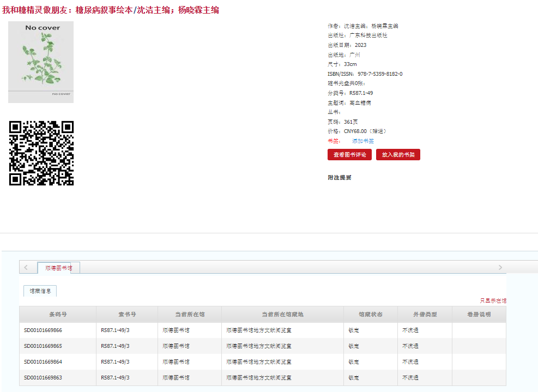Click the 查看图书评论 button
Viewport: 538px width, 392px height.
click(x=349, y=154)
